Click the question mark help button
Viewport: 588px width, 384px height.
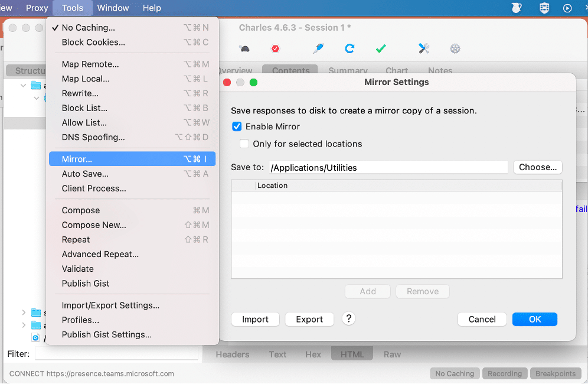pyautogui.click(x=349, y=319)
